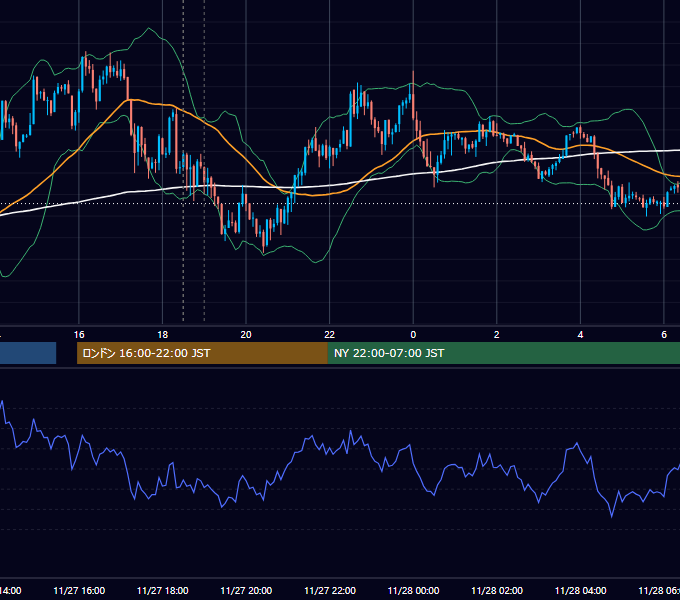Screen dimensions: 680x600
Task: Click the 11/27 18:00 date label on the bottom axis
Action: point(163,590)
